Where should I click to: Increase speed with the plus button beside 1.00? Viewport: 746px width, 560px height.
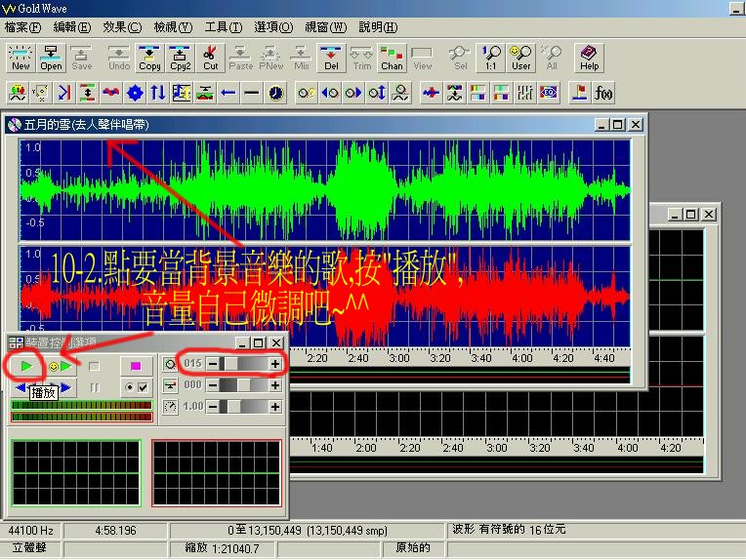[275, 407]
